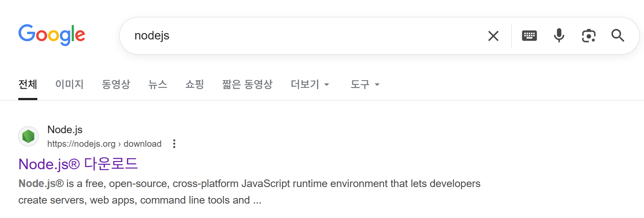644x218 pixels.
Task: Click the magnifying glass search button
Action: (x=618, y=36)
